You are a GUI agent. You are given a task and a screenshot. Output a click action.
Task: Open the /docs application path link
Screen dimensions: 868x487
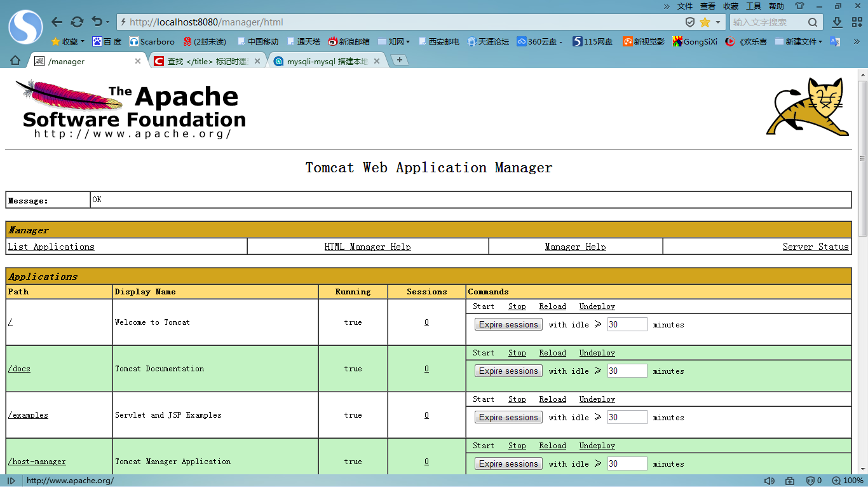pyautogui.click(x=19, y=369)
